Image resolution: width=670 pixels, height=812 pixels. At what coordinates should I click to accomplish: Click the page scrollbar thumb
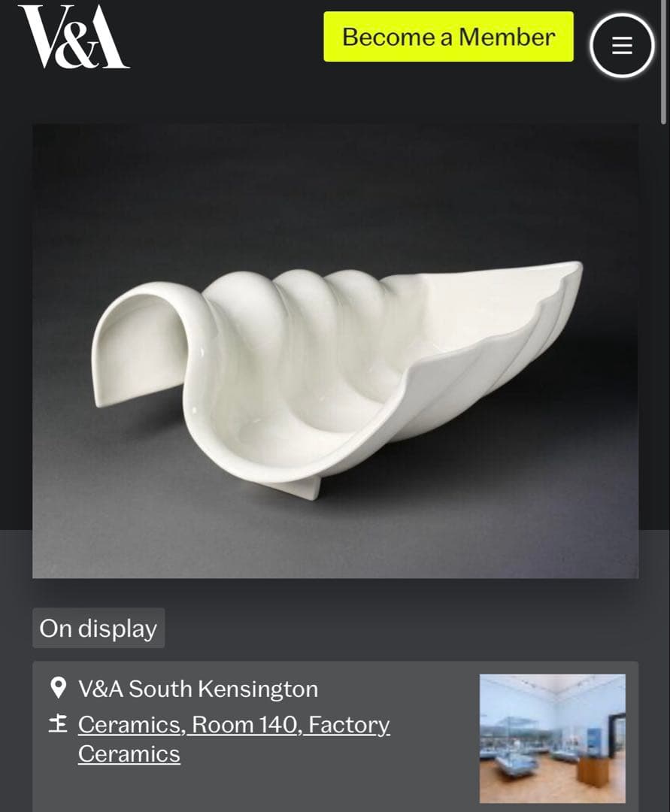click(x=664, y=62)
